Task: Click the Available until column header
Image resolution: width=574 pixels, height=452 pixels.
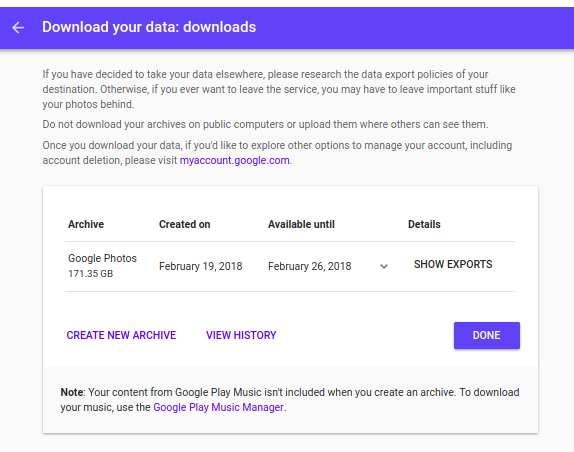Action: click(x=301, y=224)
